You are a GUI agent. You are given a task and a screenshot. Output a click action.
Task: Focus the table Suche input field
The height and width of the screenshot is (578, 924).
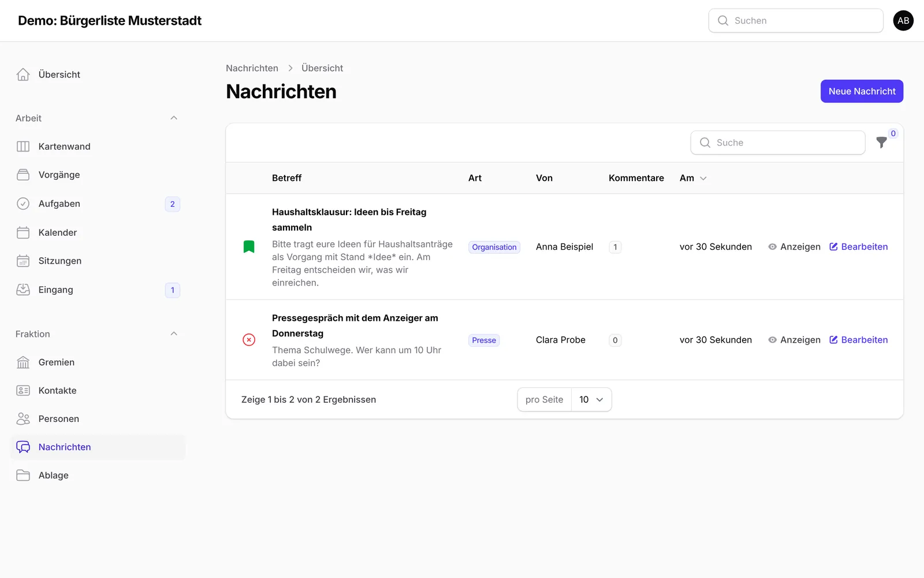tap(778, 143)
